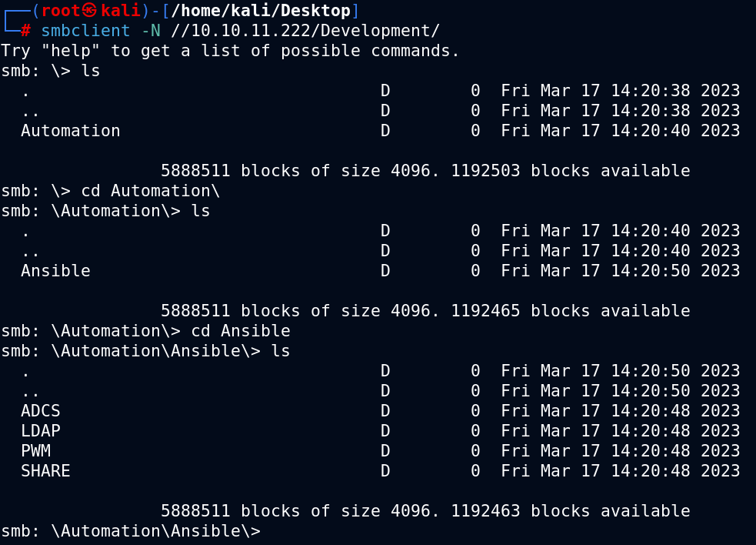Click the red hash prompt symbol
The width and height of the screenshot is (756, 545).
(x=26, y=31)
